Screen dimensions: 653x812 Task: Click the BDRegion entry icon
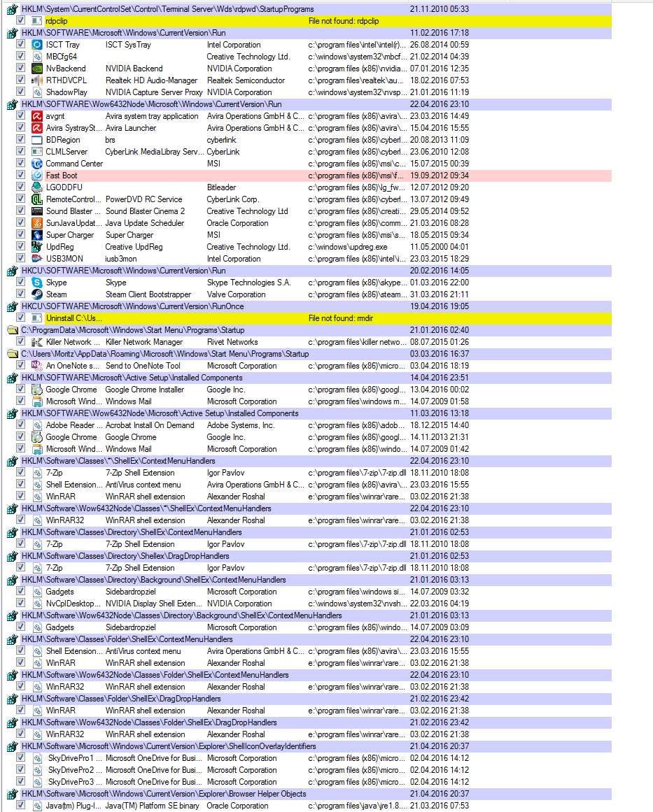(x=37, y=140)
